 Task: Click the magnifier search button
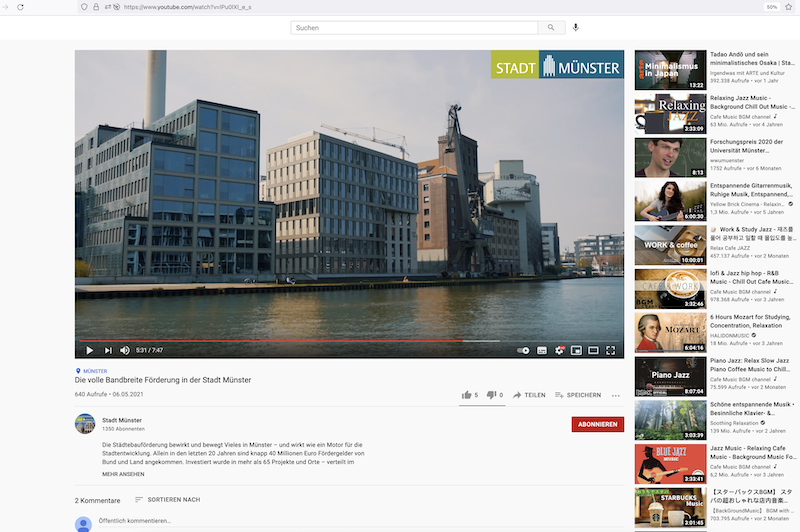[x=551, y=28]
